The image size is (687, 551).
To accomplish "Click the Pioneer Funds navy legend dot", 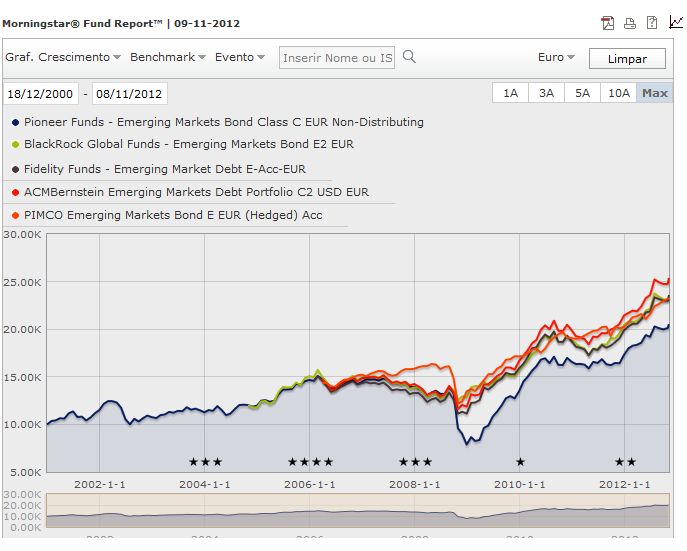I will (15, 123).
